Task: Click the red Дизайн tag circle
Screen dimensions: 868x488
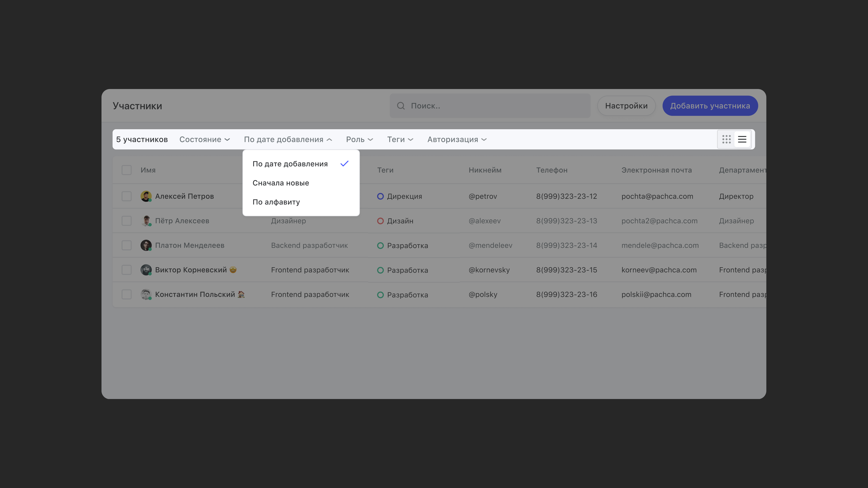Action: [x=380, y=221]
